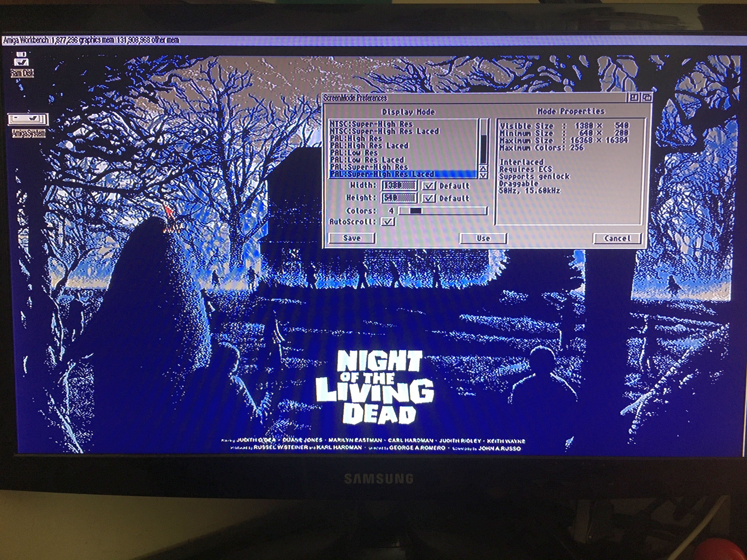Image resolution: width=747 pixels, height=560 pixels.
Task: Click the Interlaced property text
Action: point(521,162)
